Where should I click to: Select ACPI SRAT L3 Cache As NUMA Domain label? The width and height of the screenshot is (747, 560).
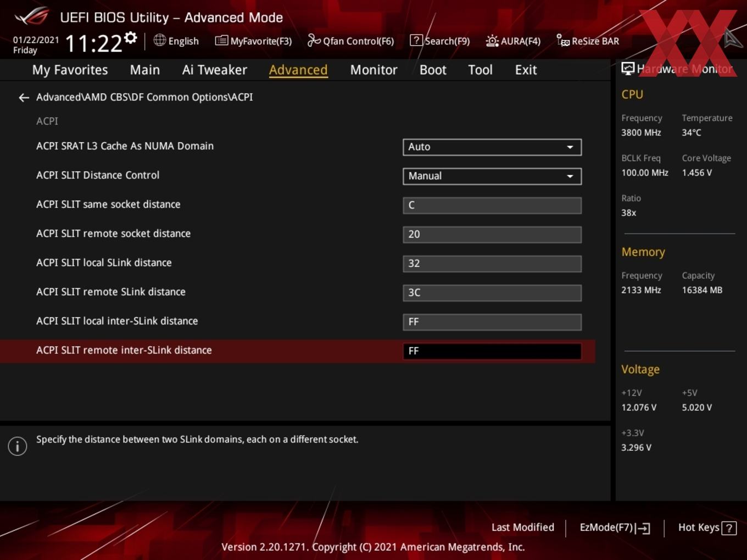click(x=125, y=146)
